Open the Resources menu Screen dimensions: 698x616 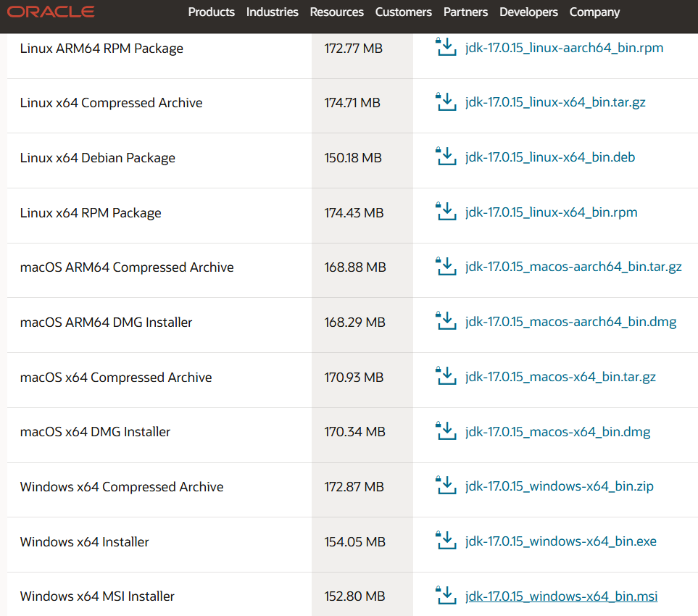point(337,12)
